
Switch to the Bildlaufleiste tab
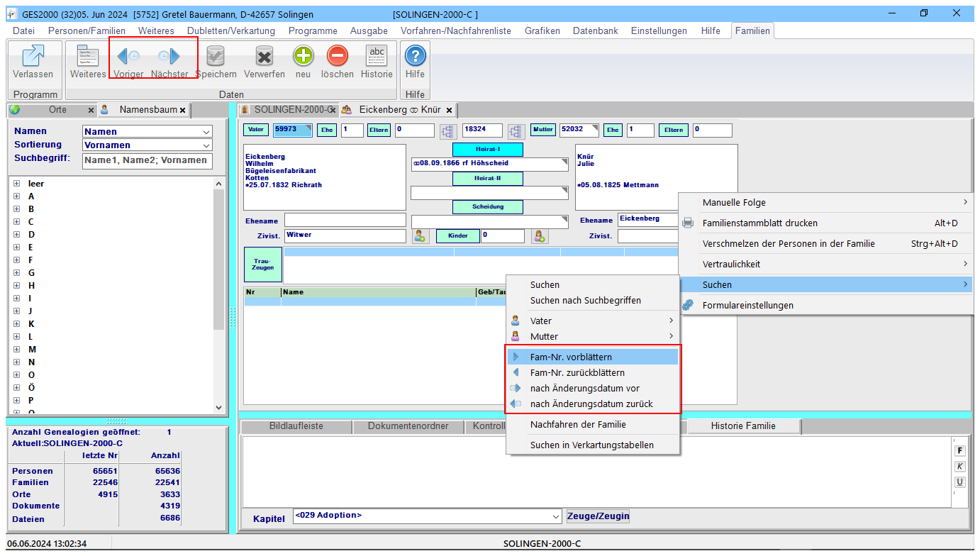tap(296, 426)
